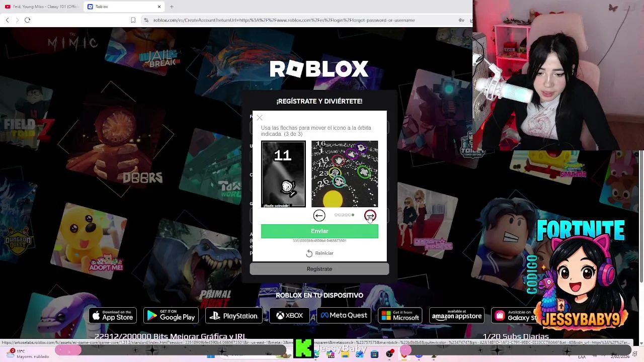Click the left arrow in the captcha
The height and width of the screenshot is (362, 644).
319,216
